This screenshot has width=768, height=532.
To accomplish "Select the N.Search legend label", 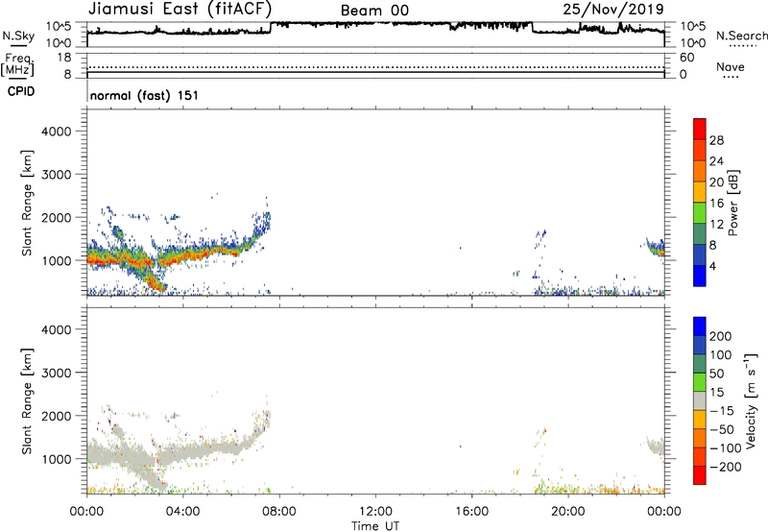I will [742, 36].
